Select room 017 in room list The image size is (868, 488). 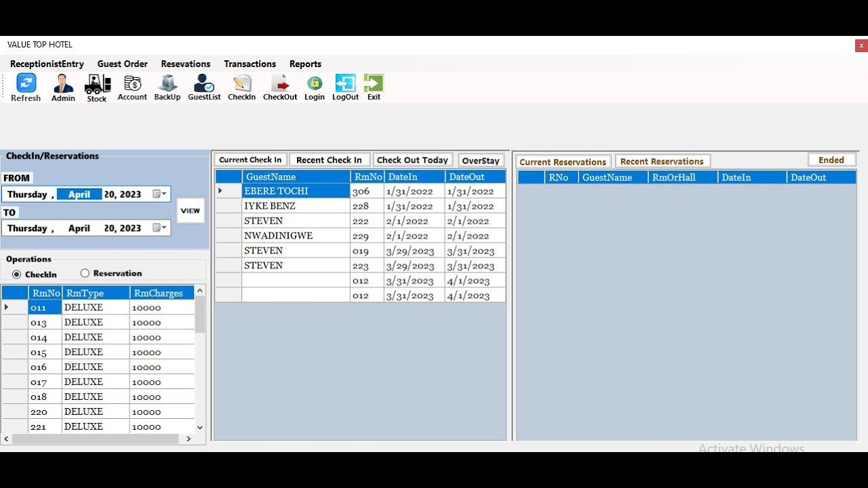click(x=98, y=382)
